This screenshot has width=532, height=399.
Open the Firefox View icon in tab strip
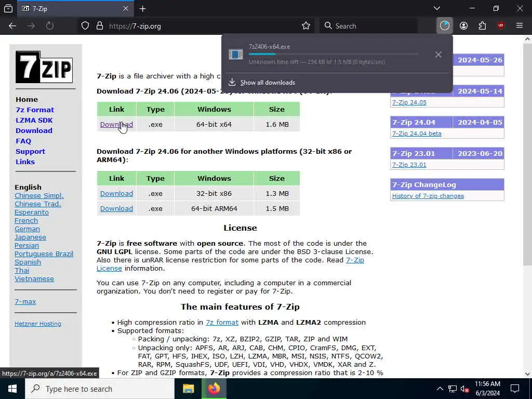tap(8, 8)
